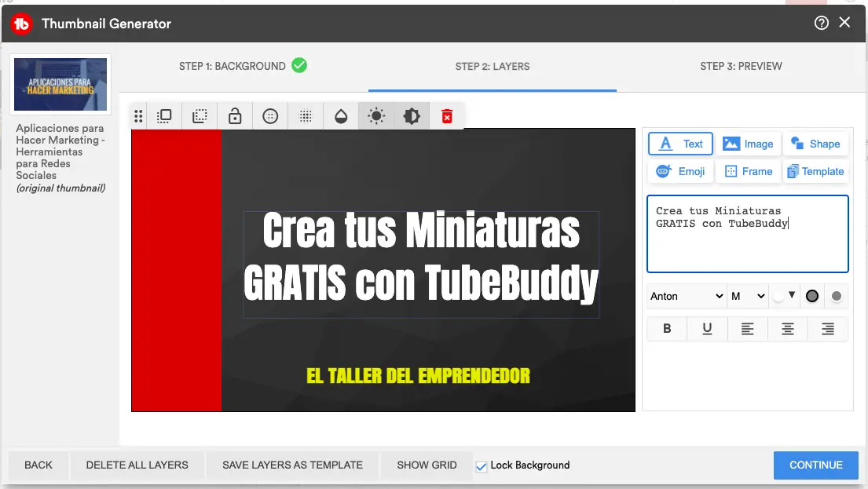Click the SHOW GRID button

[427, 465]
